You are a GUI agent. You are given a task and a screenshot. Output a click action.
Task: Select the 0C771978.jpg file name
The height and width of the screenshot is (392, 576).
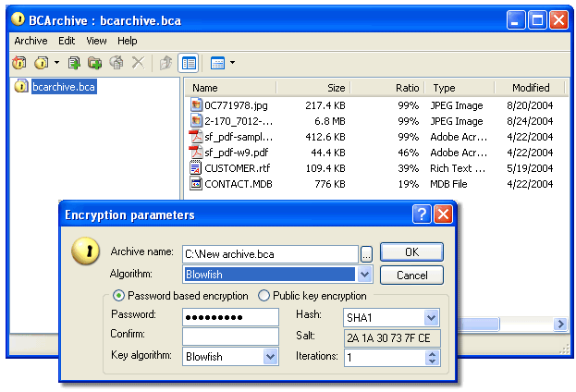(236, 105)
